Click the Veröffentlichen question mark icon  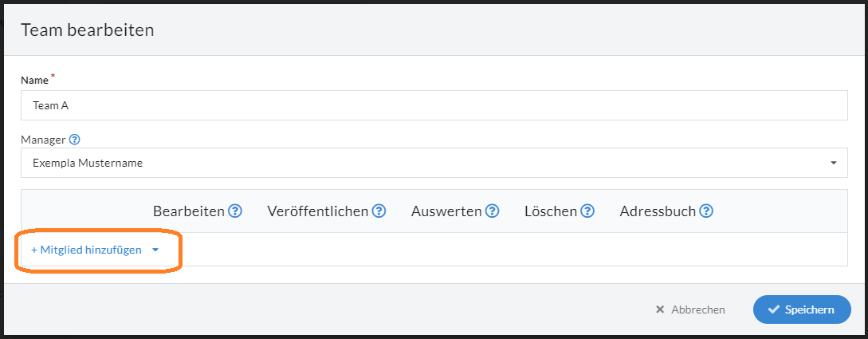379,211
